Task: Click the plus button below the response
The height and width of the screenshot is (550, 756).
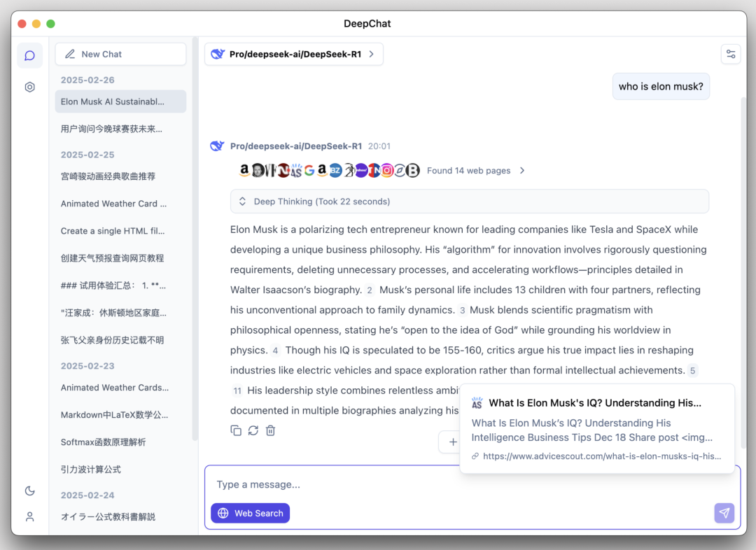Action: tap(453, 442)
